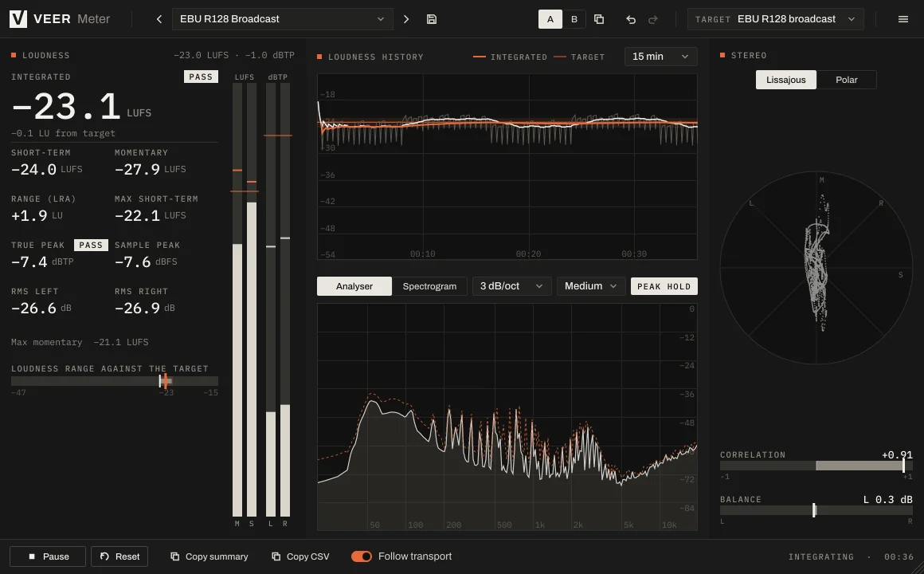Screen dimensions: 924x574
Task: Click the sample peak -7.6 value
Action: pyautogui.click(x=132, y=262)
